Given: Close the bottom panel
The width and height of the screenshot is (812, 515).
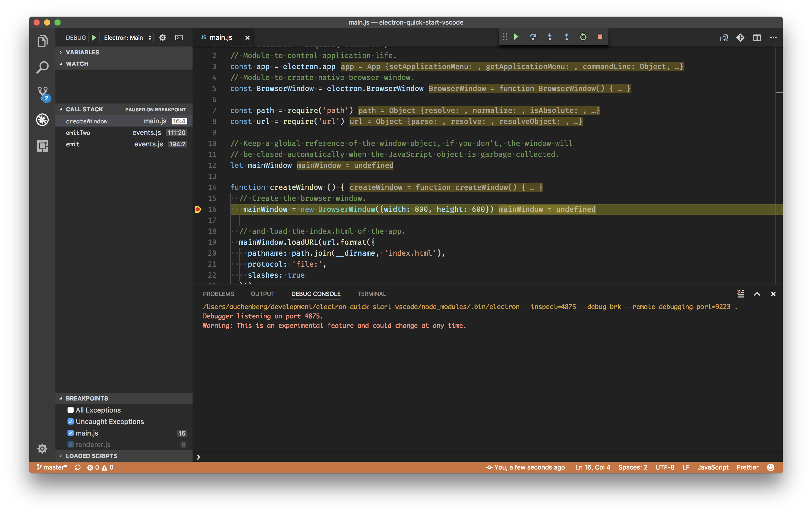Looking at the screenshot, I should tap(773, 294).
